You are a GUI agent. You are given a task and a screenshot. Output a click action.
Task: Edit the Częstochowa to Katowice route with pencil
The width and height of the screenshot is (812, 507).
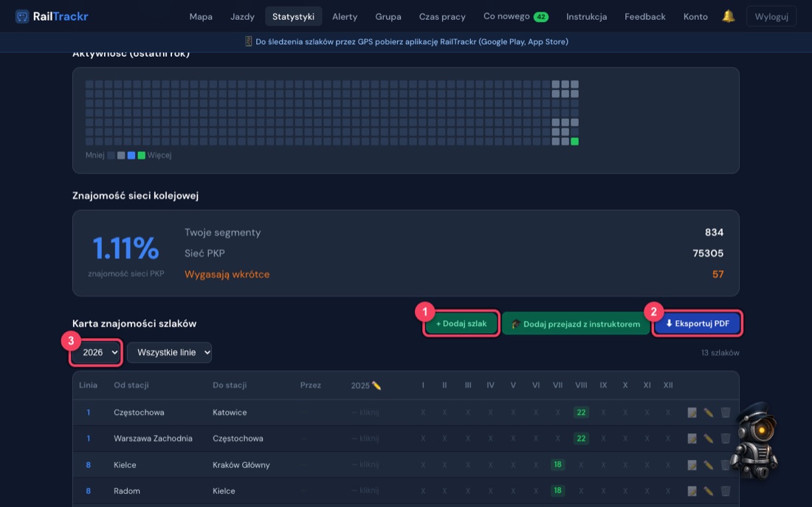pos(709,413)
